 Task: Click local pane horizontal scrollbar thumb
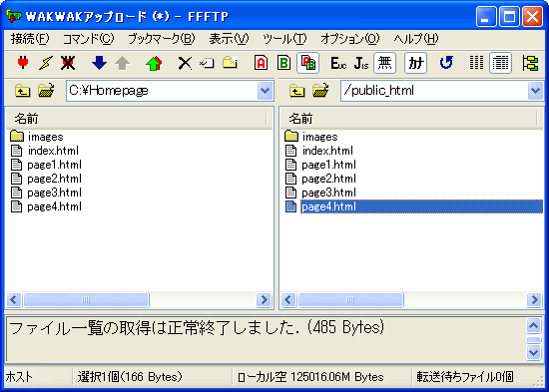click(x=86, y=300)
